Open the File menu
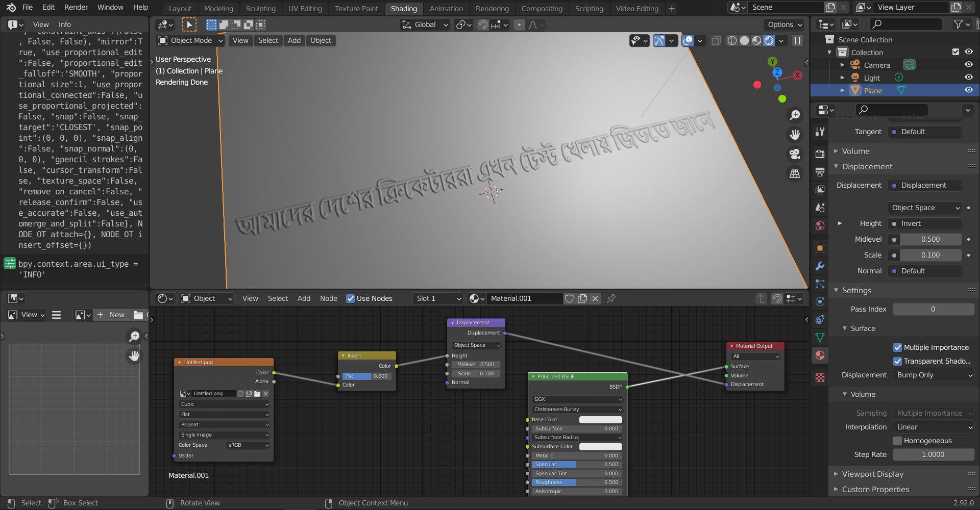Screen dimensions: 980x510 pos(28,7)
